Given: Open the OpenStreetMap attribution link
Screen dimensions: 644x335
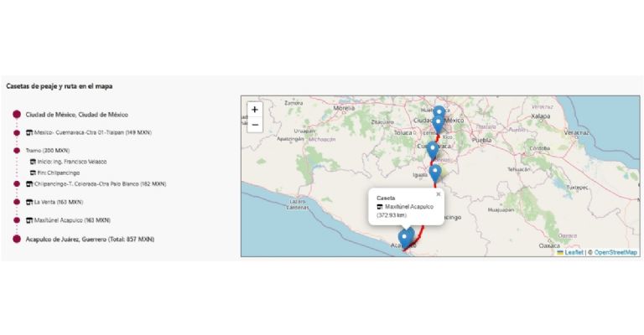Looking at the screenshot, I should pyautogui.click(x=615, y=251).
